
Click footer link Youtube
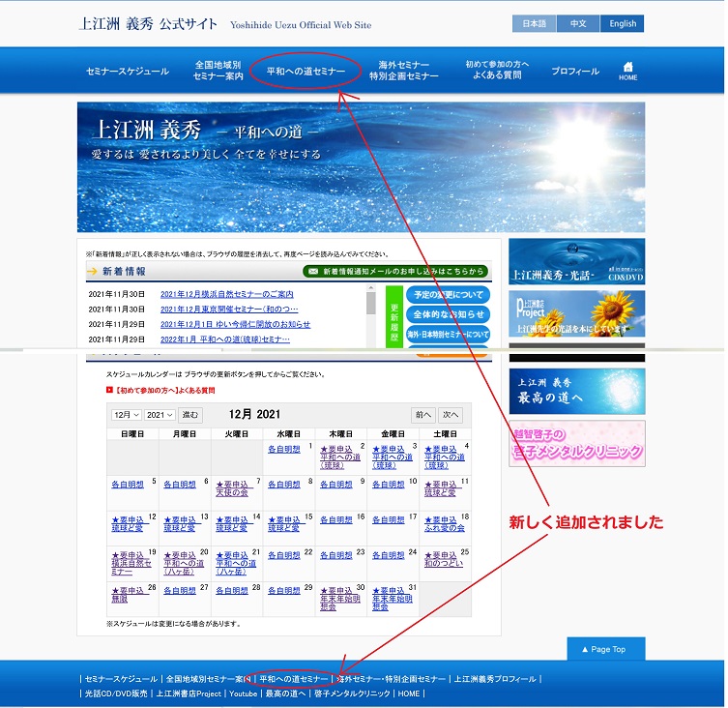point(244,693)
